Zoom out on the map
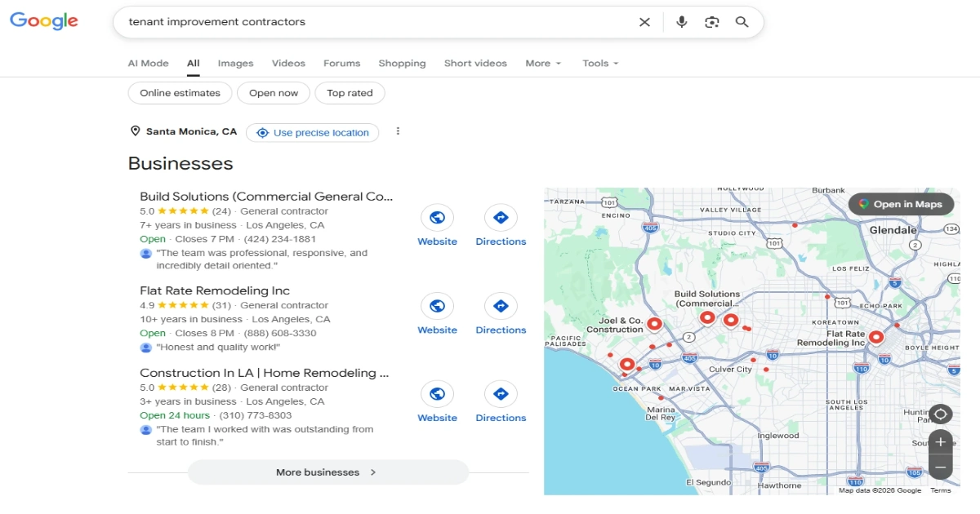This screenshot has width=980, height=514. click(x=940, y=467)
